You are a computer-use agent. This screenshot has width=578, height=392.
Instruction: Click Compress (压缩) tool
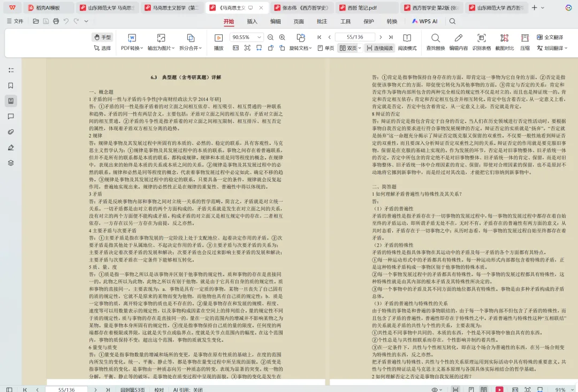click(x=525, y=42)
